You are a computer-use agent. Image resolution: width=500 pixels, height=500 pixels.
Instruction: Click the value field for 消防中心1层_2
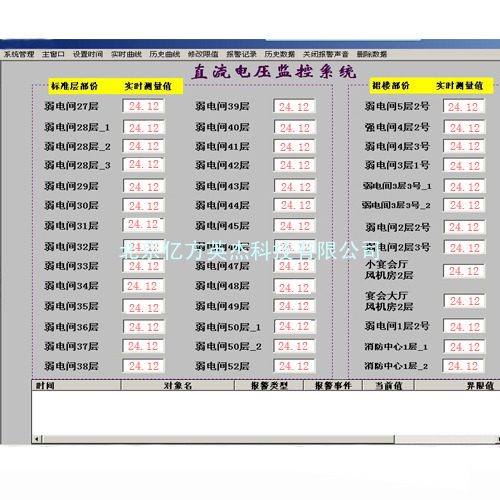[463, 366]
